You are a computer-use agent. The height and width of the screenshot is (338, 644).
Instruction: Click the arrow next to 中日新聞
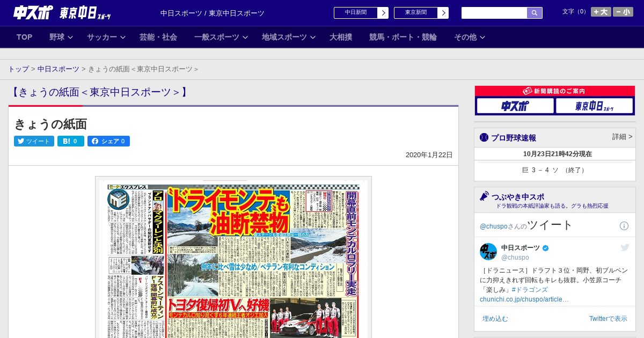click(383, 13)
